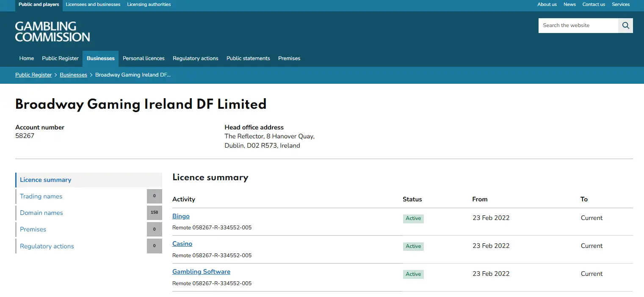The height and width of the screenshot is (297, 644).
Task: Open Personal licences in main navigation
Action: [144, 58]
